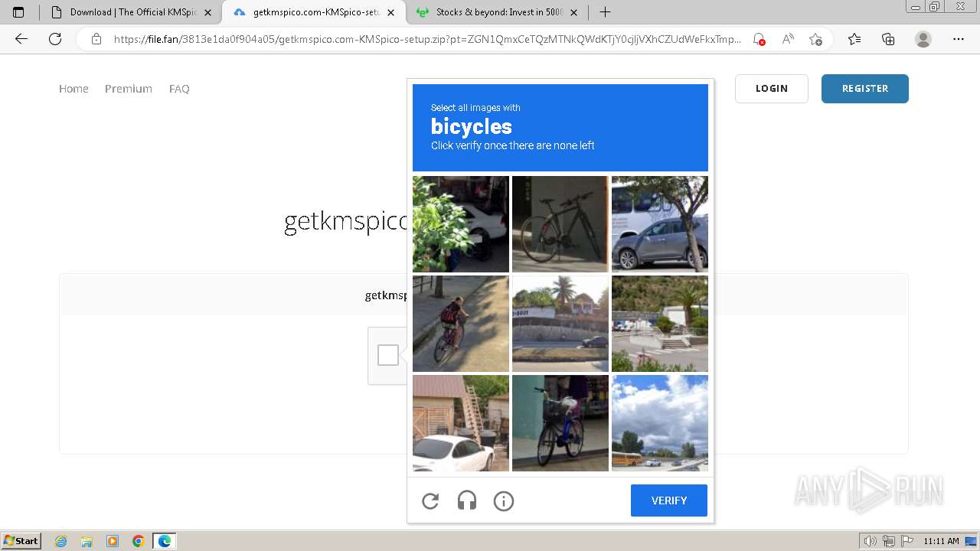The image size is (980, 551).
Task: Switch to audio challenge headphones icon
Action: click(x=467, y=501)
